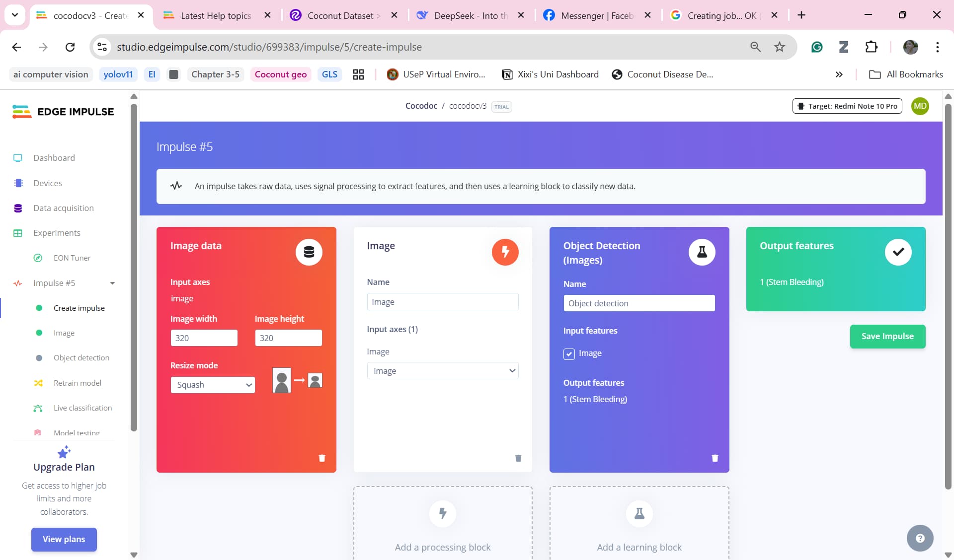Open EON Tuner in sidebar
The width and height of the screenshot is (954, 560).
coord(72,258)
